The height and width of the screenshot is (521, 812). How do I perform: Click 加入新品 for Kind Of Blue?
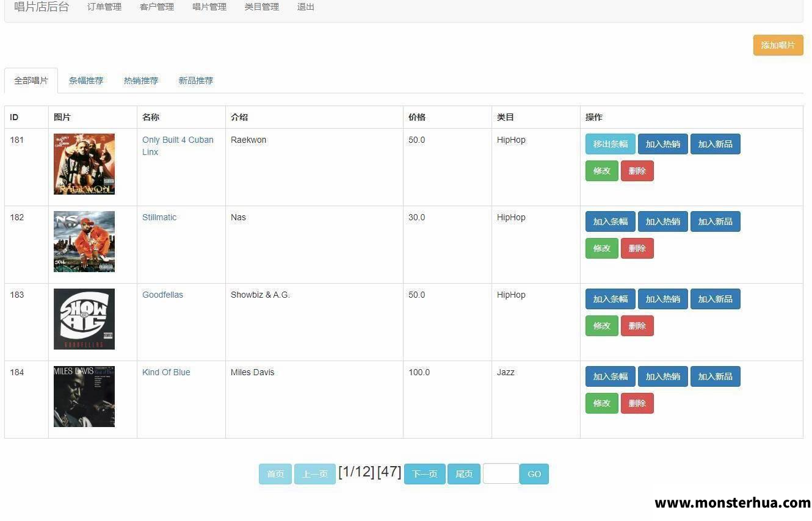click(x=716, y=376)
